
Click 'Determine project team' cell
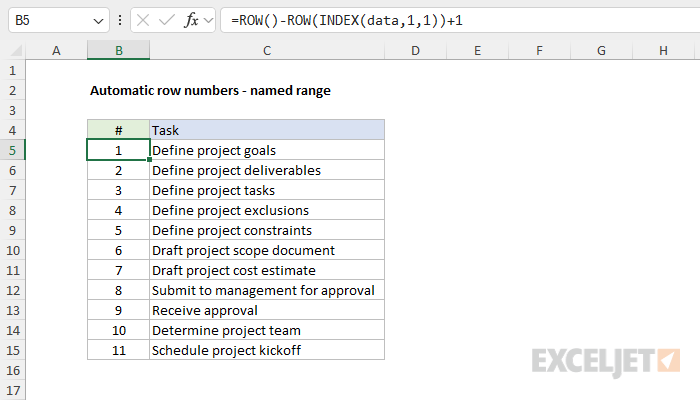click(x=267, y=330)
